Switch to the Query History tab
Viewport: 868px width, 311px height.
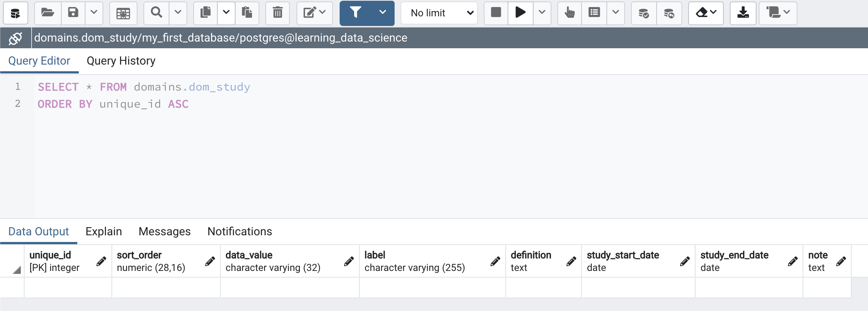click(121, 61)
